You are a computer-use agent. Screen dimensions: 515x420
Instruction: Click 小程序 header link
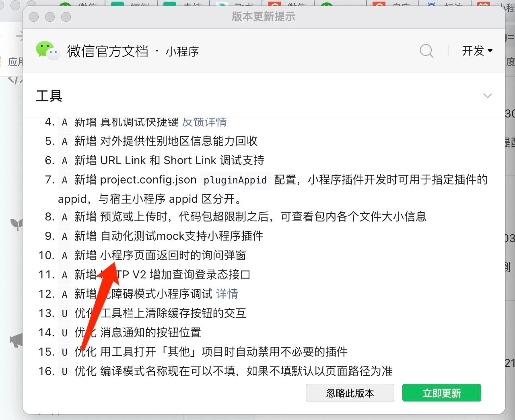[x=182, y=51]
